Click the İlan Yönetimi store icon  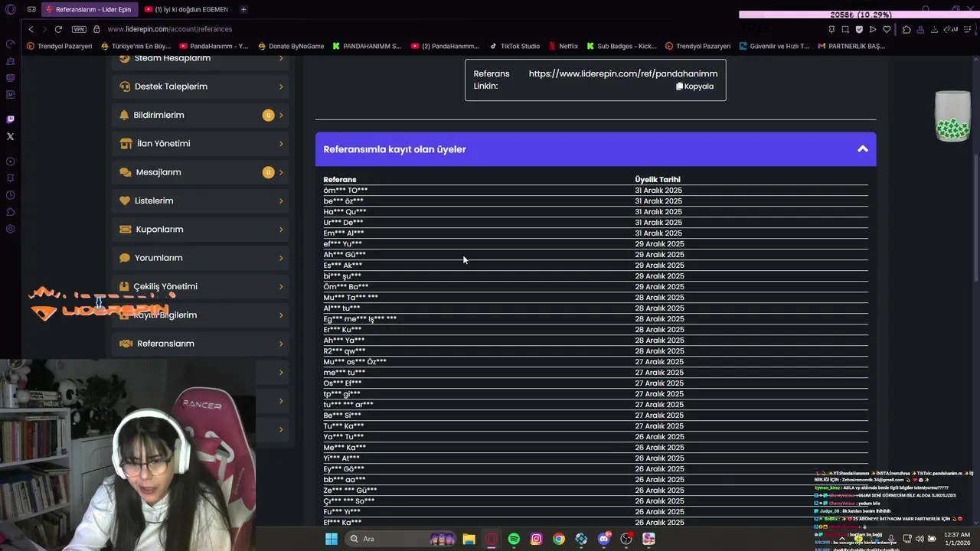point(126,144)
